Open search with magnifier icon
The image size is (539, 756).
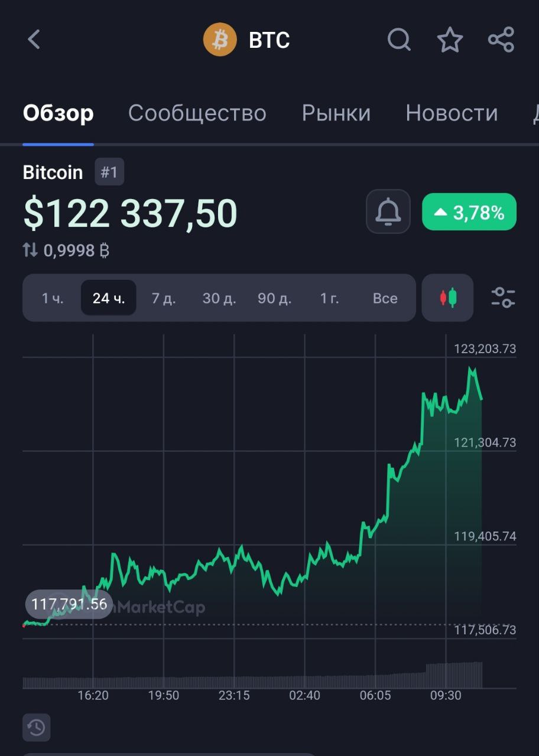pos(399,40)
